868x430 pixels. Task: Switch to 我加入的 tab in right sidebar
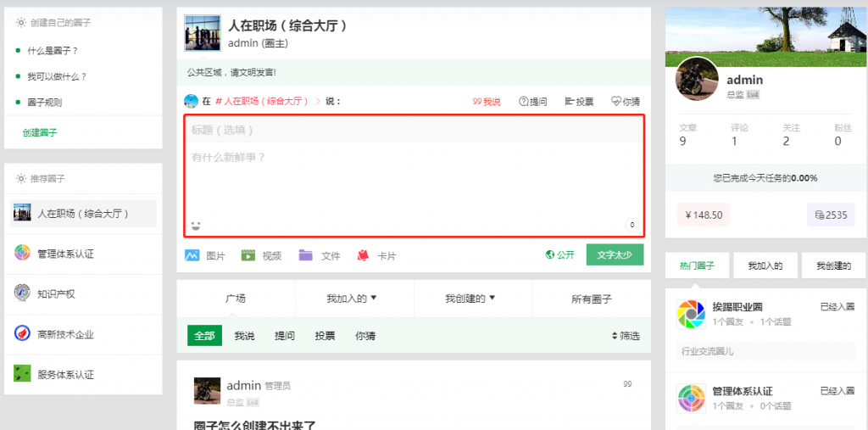765,265
